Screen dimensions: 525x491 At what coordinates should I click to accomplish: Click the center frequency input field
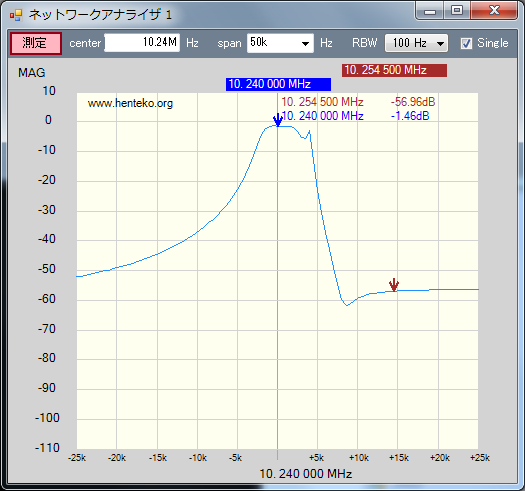point(142,43)
